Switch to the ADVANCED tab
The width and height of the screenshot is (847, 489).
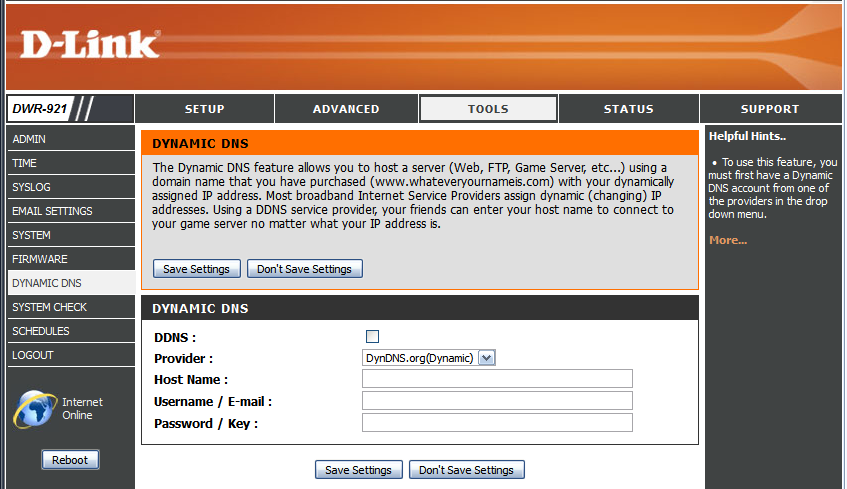coord(346,109)
